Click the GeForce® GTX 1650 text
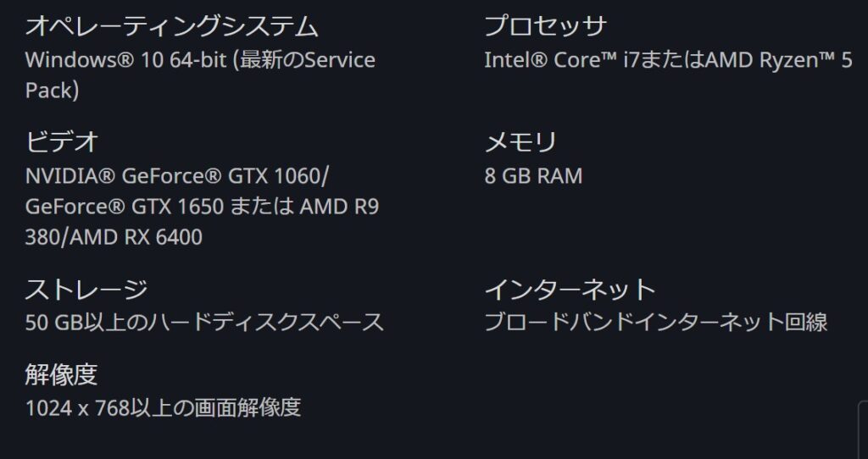 125,207
